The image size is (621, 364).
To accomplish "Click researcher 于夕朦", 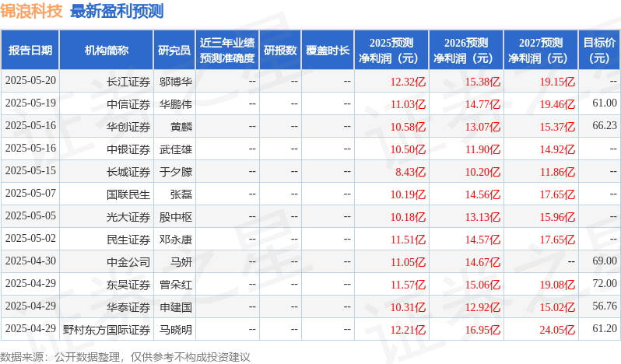I will [x=175, y=172].
